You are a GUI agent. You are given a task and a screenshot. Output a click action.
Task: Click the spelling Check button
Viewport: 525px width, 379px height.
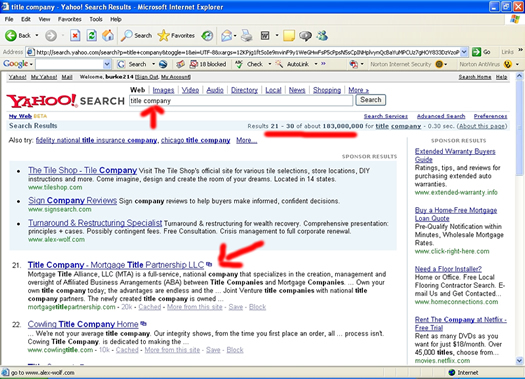pos(249,64)
